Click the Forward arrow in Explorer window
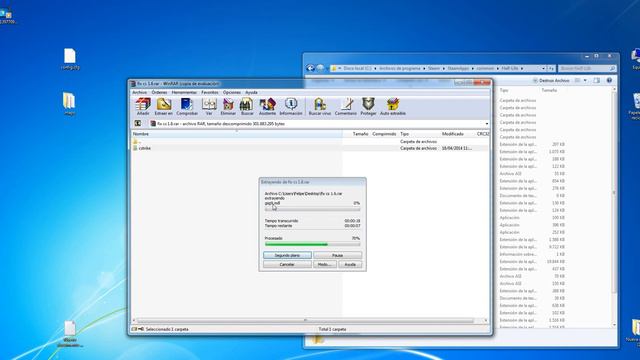The image size is (640, 360). click(x=321, y=68)
